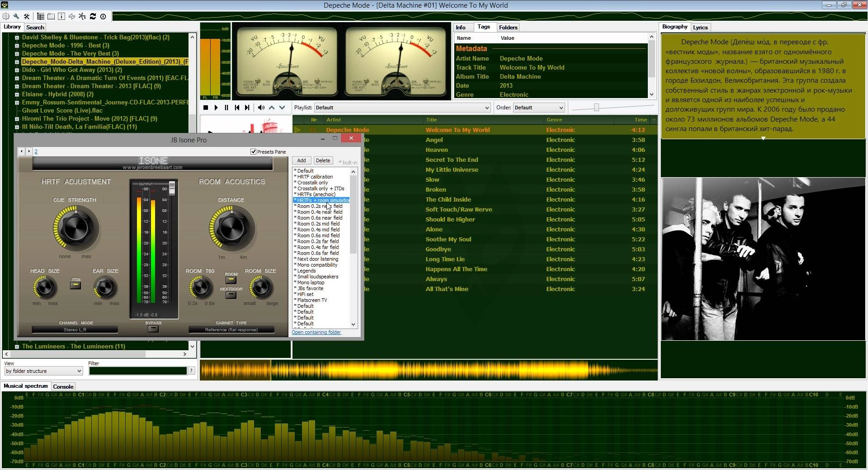868x470 pixels.
Task: Toggle the library tree list icon
Action: click(41, 16)
